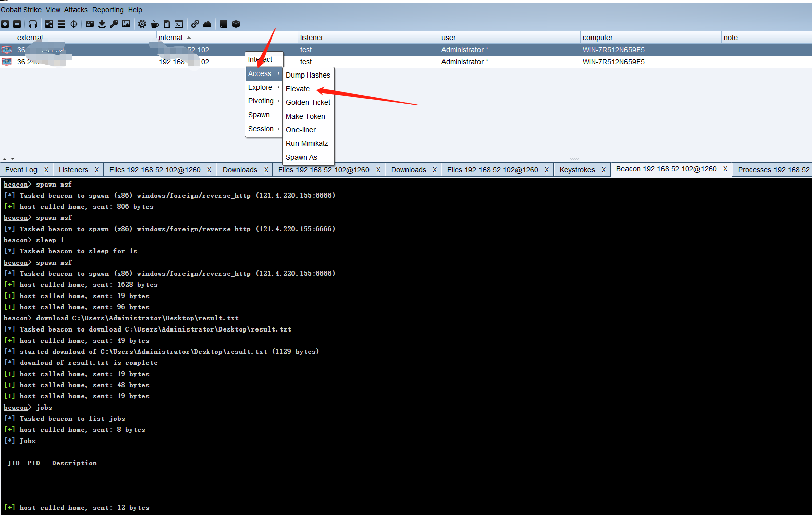The image size is (812, 515).
Task: Expand the Pivoting submenu entry
Action: pos(264,101)
